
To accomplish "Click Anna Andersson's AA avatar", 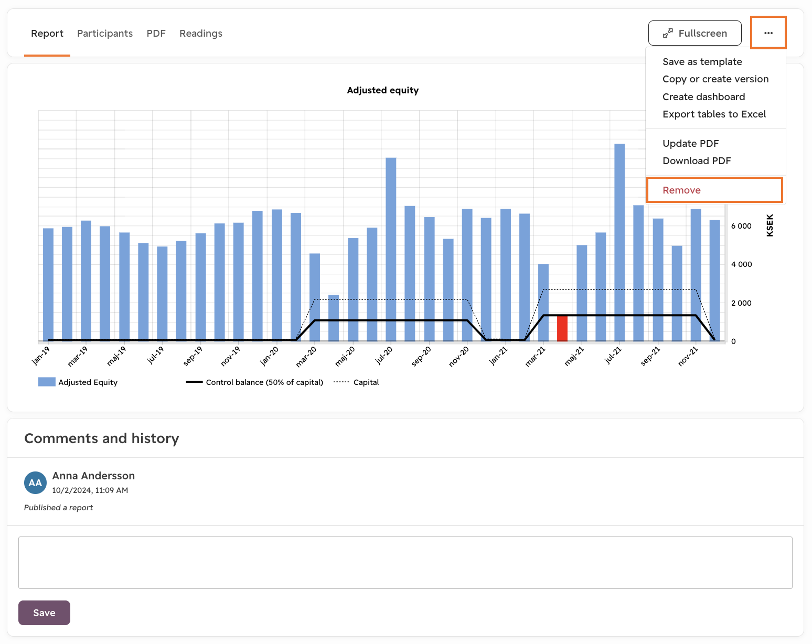I will point(35,482).
